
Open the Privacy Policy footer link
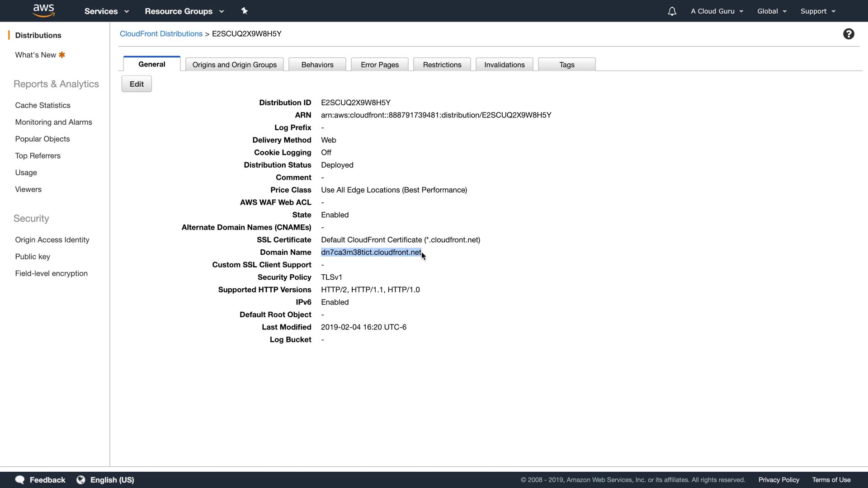click(778, 480)
